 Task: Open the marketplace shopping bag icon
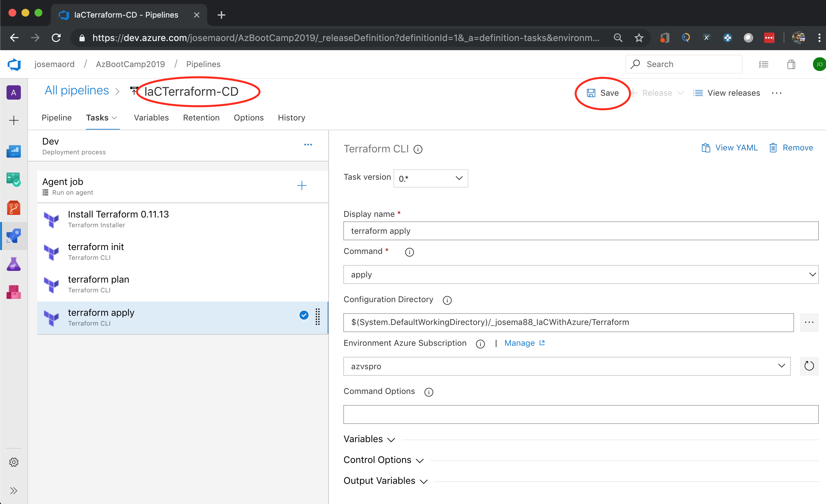791,64
